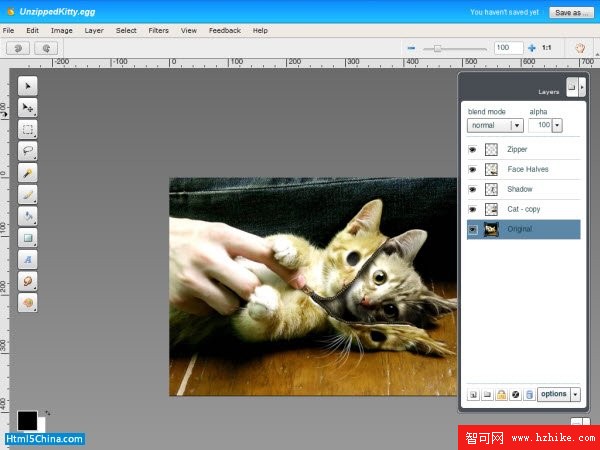Image resolution: width=600 pixels, height=450 pixels.
Task: Reset zoom with the 1:1 button
Action: point(546,48)
